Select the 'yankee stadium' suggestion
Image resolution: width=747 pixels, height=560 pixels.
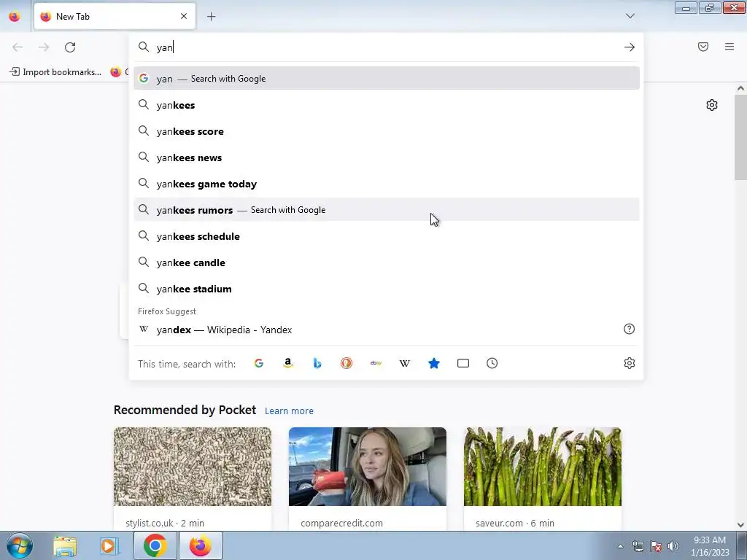coord(387,289)
